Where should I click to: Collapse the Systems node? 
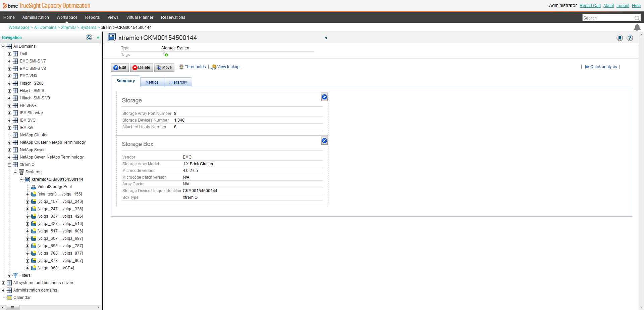(x=15, y=172)
